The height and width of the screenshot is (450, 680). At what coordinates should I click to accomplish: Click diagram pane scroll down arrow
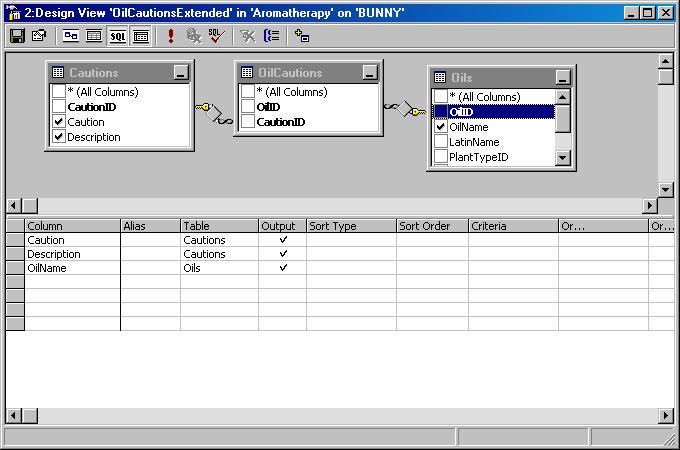[666, 189]
